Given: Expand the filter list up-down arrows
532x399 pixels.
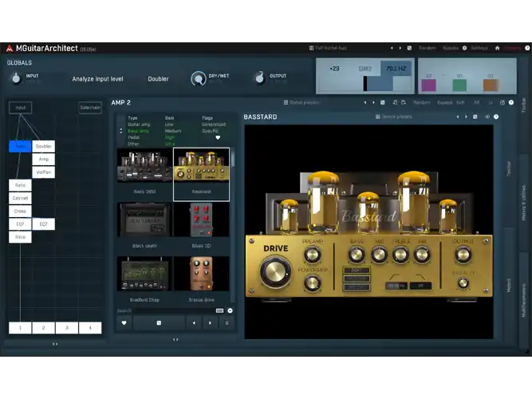Looking at the screenshot, I should pos(120,131).
